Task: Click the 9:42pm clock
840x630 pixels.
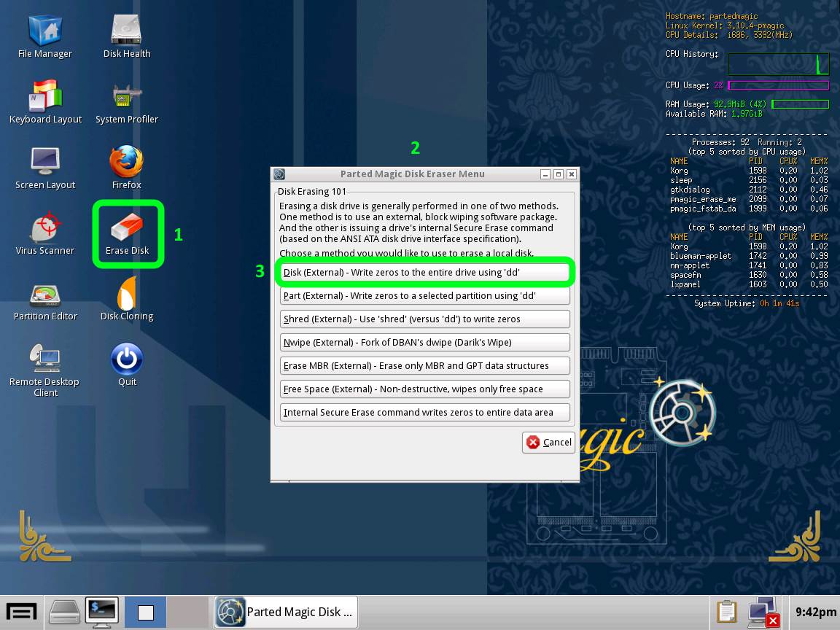Action: click(x=815, y=612)
